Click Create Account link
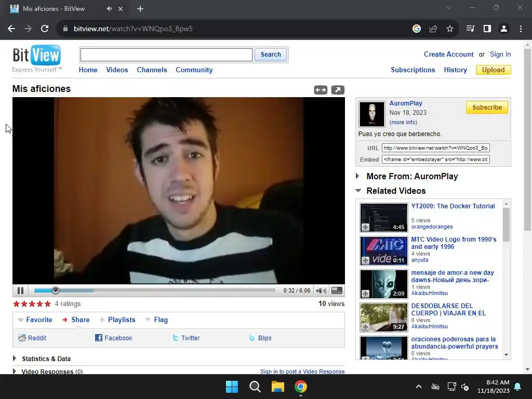This screenshot has width=532, height=399. pos(448,54)
